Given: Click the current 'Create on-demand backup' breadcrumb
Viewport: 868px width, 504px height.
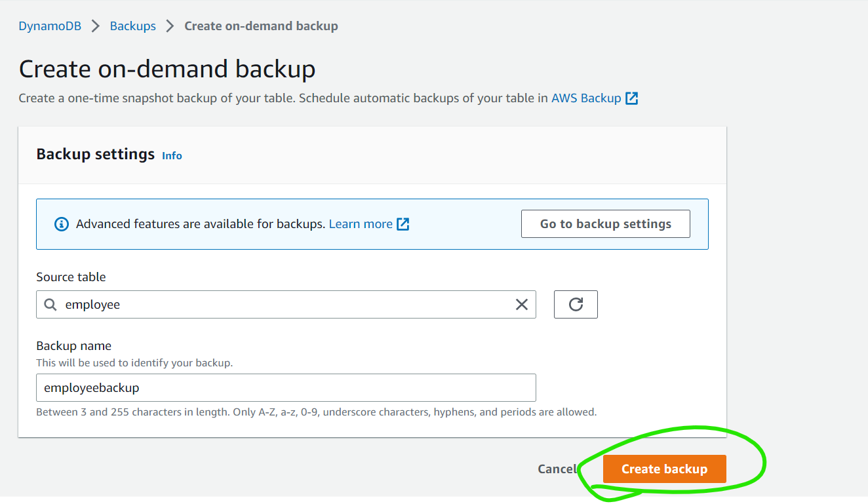Looking at the screenshot, I should click(261, 26).
